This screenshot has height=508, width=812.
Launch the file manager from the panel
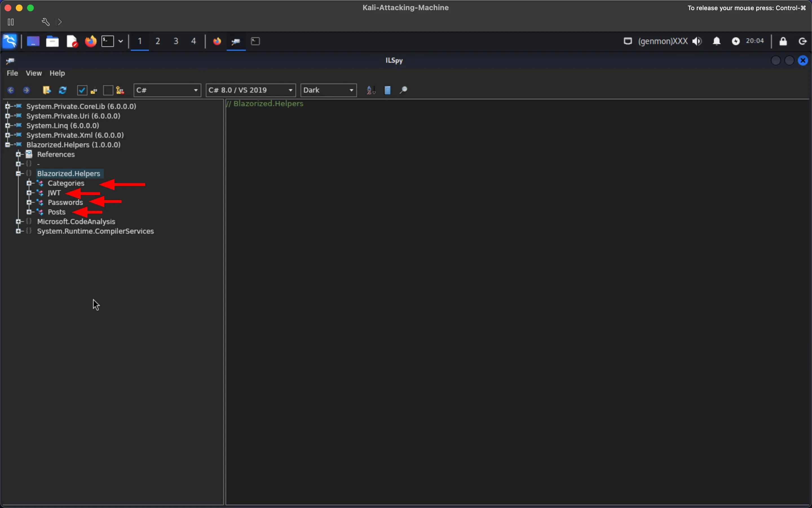[52, 41]
